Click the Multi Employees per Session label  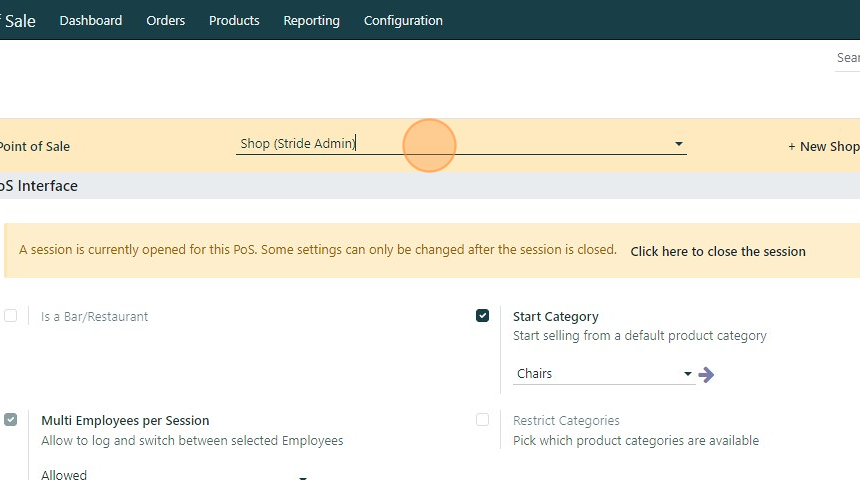point(125,420)
